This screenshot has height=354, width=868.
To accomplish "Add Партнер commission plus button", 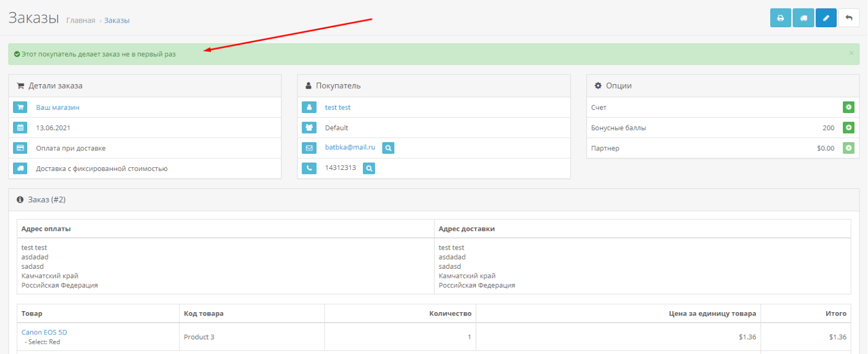I will (x=848, y=148).
